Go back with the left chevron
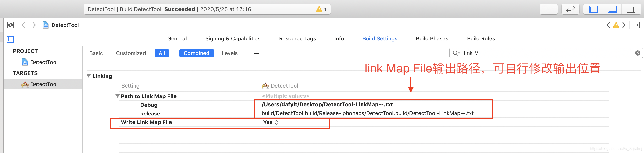 (23, 25)
